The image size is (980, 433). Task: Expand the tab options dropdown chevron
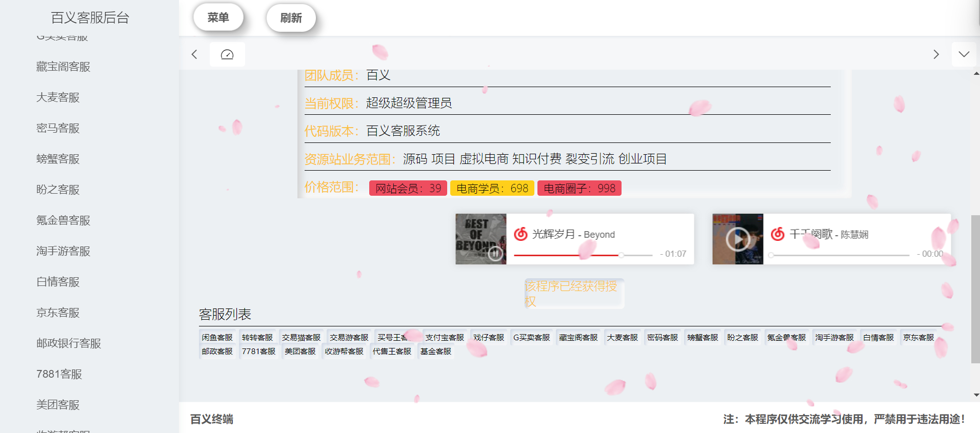964,54
